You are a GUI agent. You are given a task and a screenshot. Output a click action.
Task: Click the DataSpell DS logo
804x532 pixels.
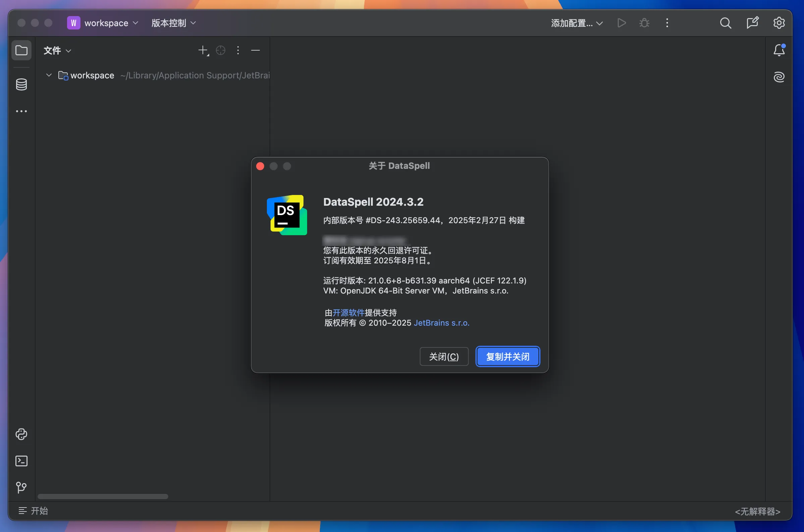pyautogui.click(x=287, y=215)
